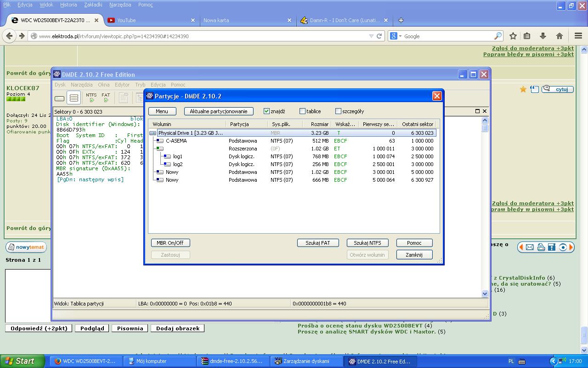Click the search magnifier in the Google box
The height and width of the screenshot is (368, 588).
(x=498, y=36)
